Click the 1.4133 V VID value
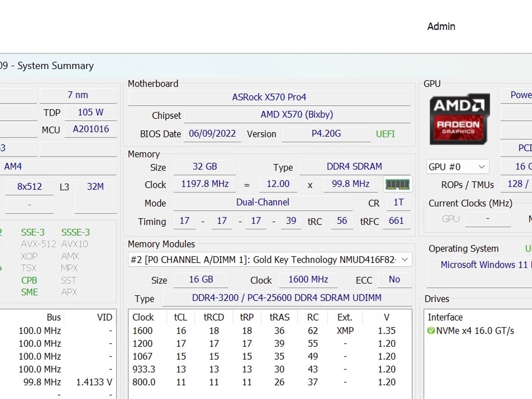 click(x=94, y=382)
